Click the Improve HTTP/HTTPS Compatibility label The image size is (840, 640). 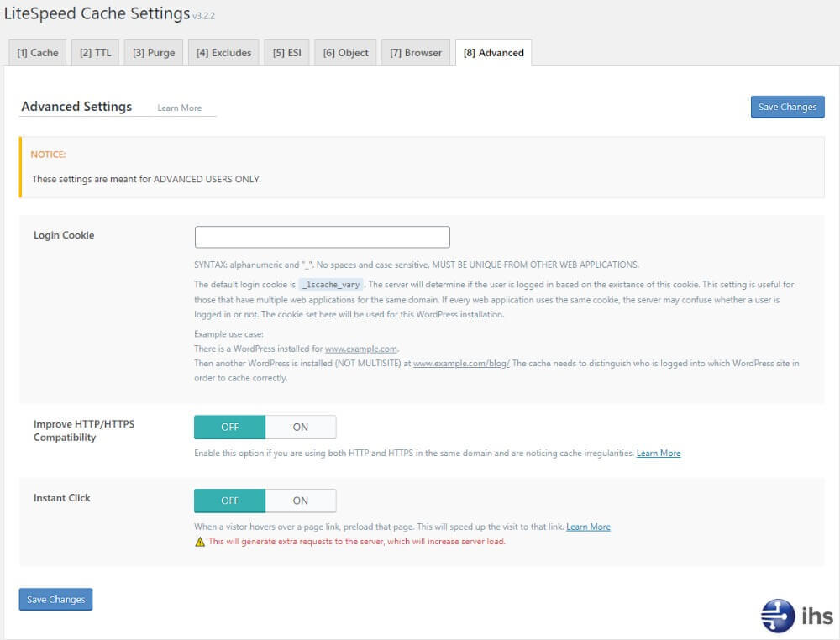[84, 431]
